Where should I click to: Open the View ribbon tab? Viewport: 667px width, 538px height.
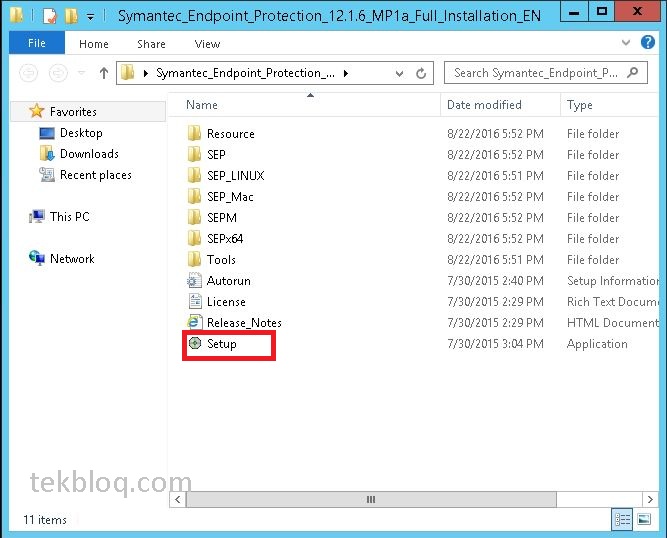click(x=207, y=44)
